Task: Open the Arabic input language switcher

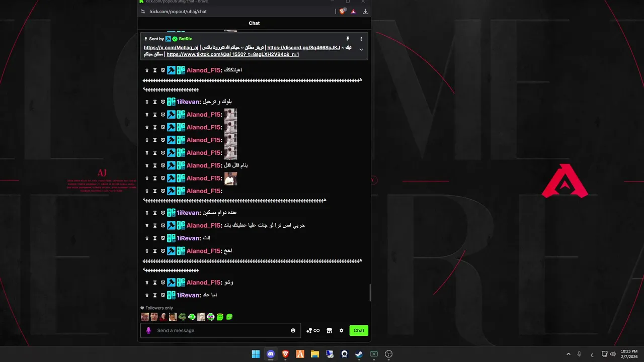Action: (x=592, y=354)
